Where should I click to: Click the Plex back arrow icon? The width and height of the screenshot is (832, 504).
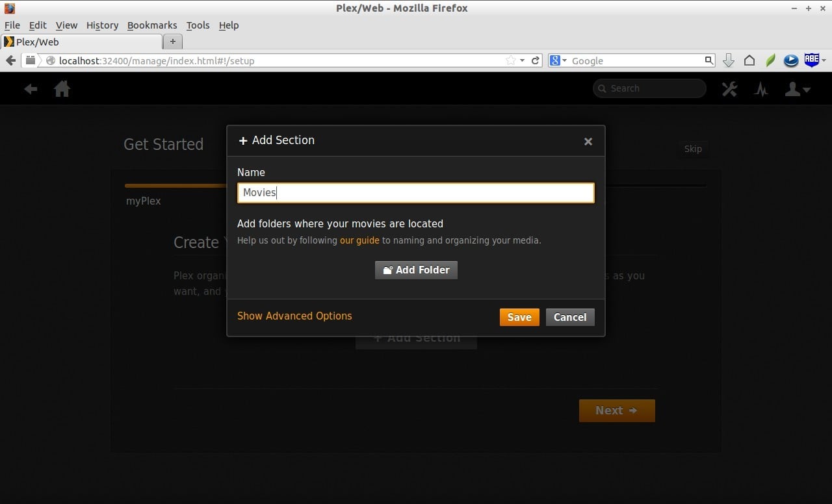(31, 89)
